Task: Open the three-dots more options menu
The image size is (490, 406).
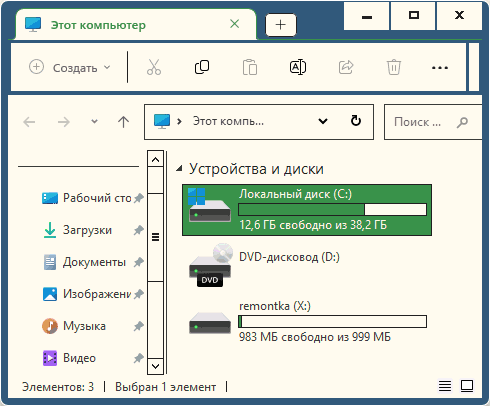Action: click(x=440, y=68)
